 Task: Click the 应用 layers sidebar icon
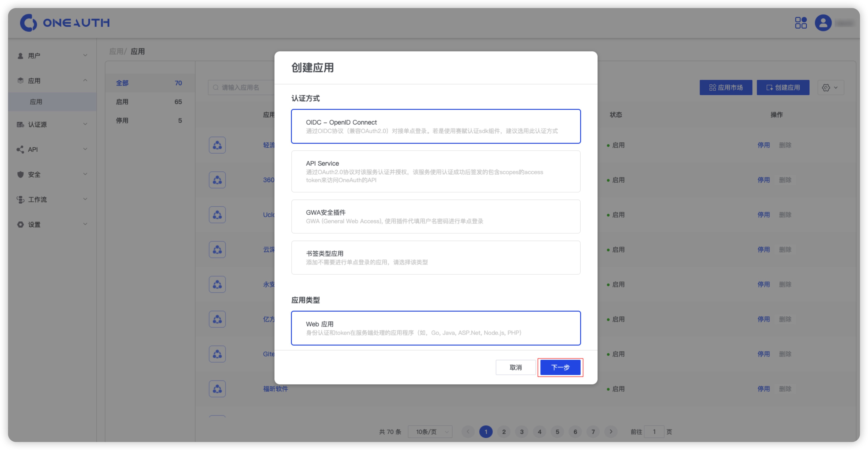click(21, 81)
